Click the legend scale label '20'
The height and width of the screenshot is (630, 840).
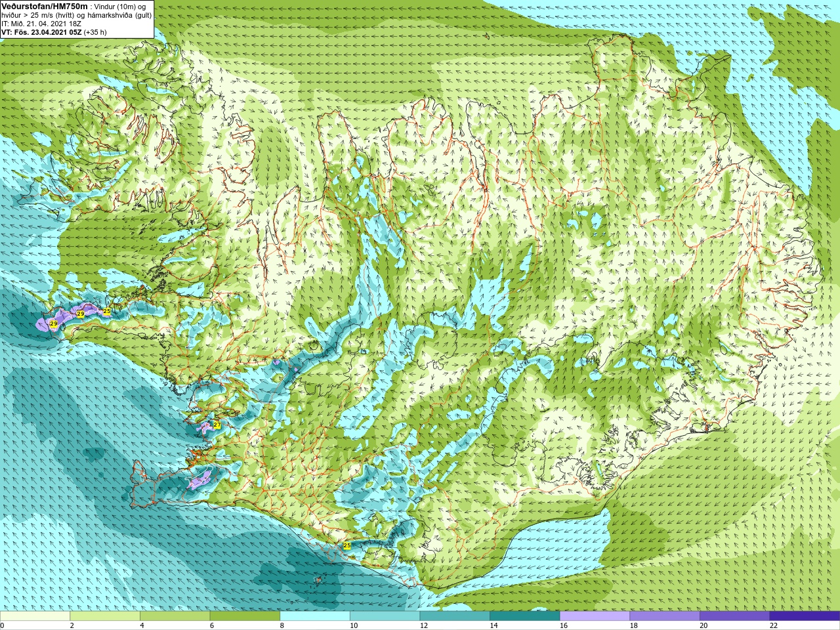704,625
